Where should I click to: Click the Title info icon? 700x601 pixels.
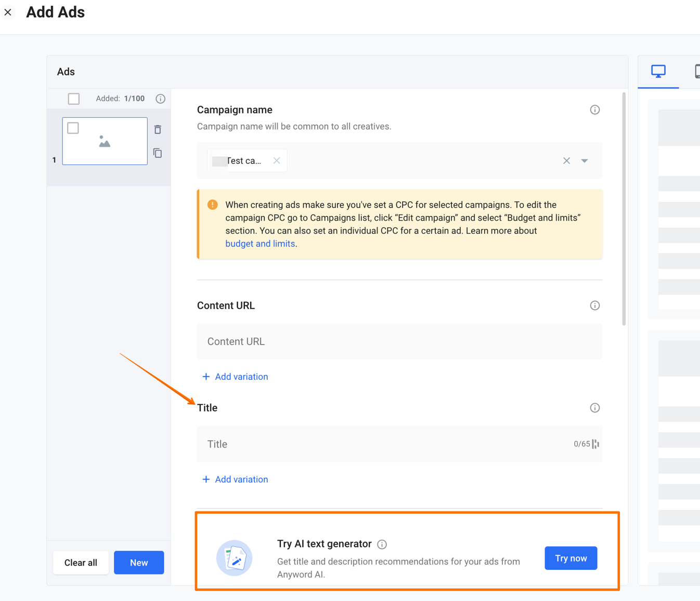(x=594, y=407)
